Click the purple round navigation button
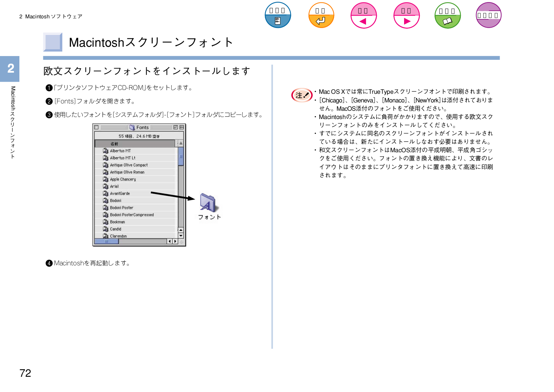The width and height of the screenshot is (554, 392). click(489, 15)
